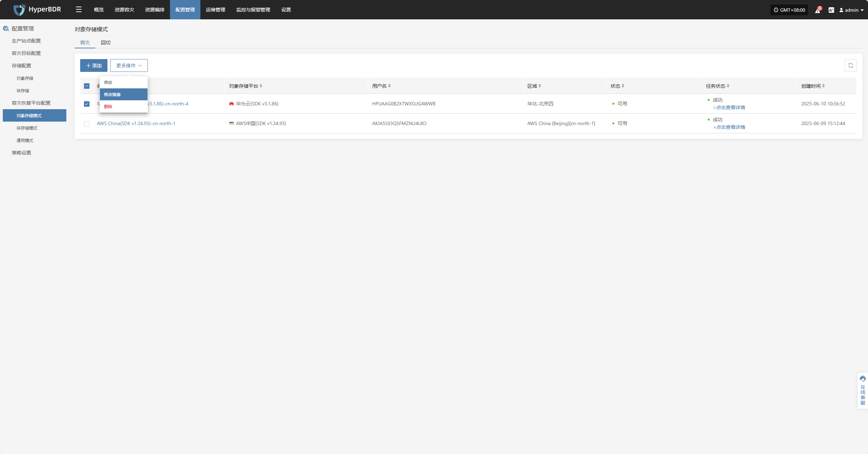Select 块存储模式 in the sidebar

[27, 128]
